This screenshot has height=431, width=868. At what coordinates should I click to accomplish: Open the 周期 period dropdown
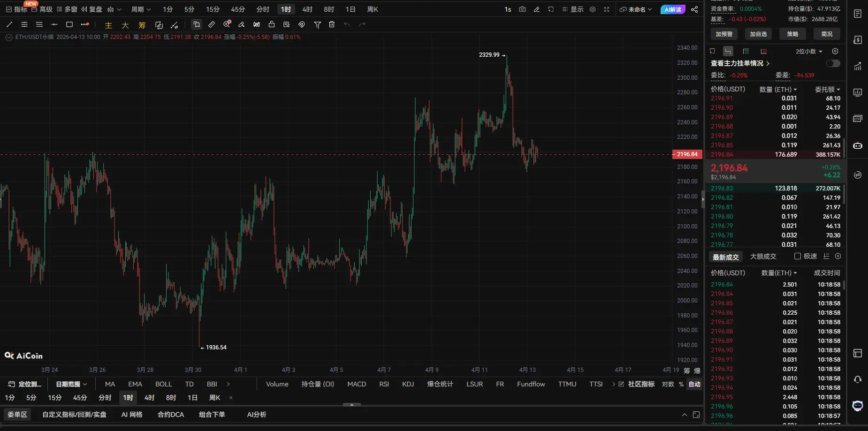[x=141, y=9]
